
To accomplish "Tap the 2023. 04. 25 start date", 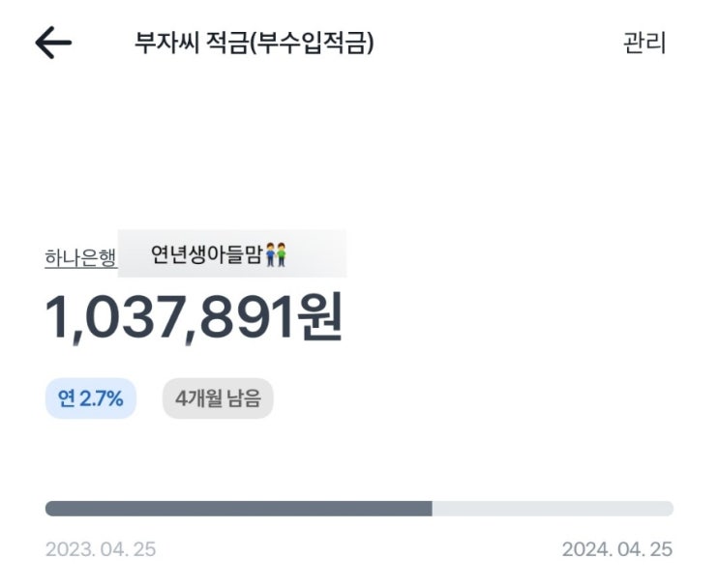I will pos(101,549).
